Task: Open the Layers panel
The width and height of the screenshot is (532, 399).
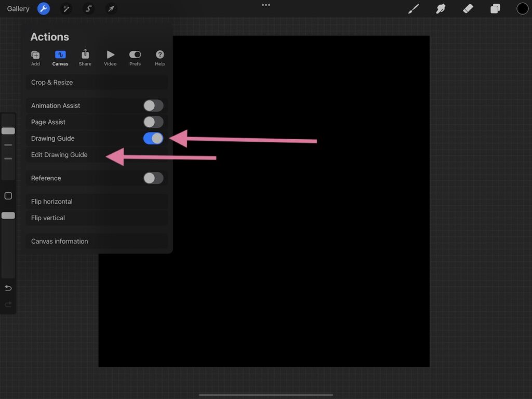Action: coord(495,9)
